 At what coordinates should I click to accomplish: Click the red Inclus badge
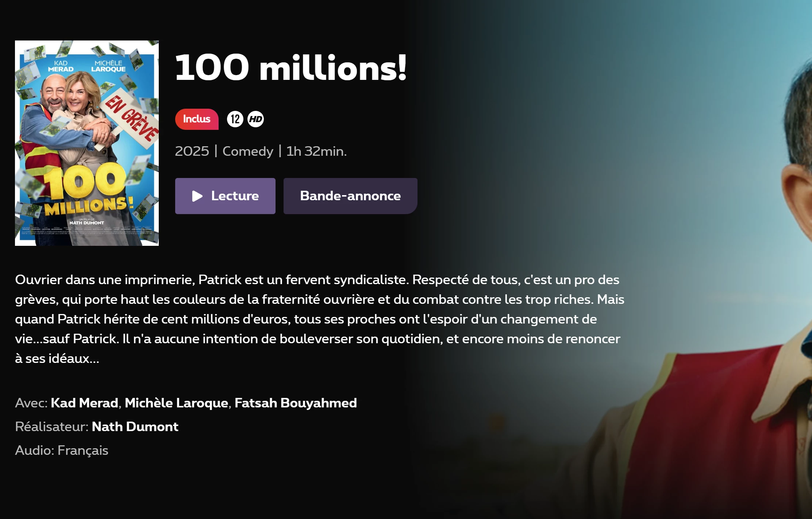(x=197, y=119)
